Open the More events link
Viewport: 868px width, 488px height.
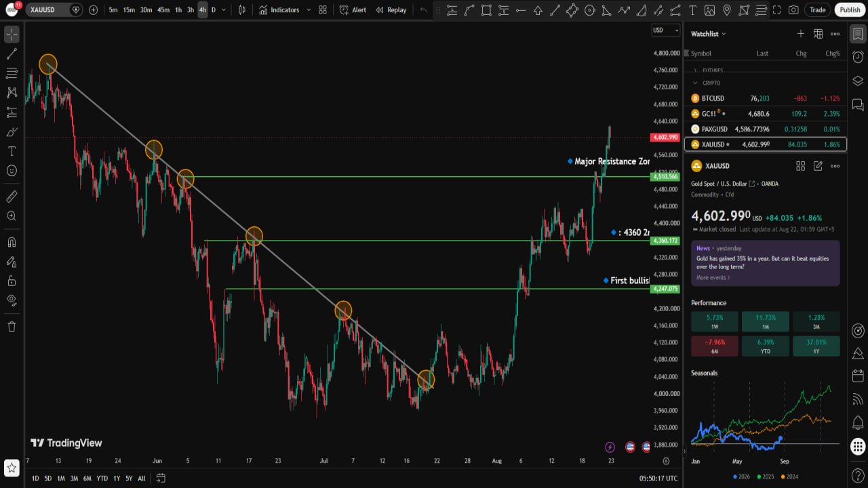713,278
